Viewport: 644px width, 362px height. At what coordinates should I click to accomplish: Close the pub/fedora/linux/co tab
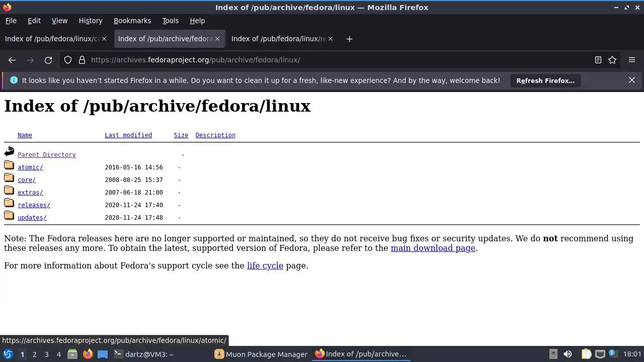point(104,39)
